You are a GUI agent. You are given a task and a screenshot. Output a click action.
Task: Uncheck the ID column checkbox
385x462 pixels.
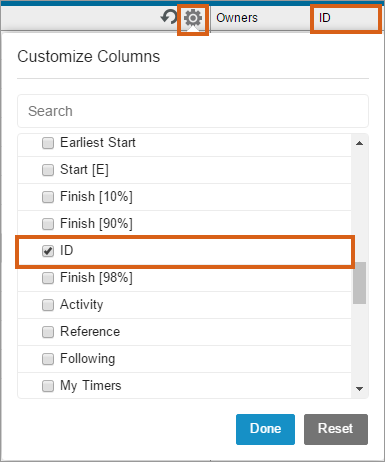[x=48, y=251]
